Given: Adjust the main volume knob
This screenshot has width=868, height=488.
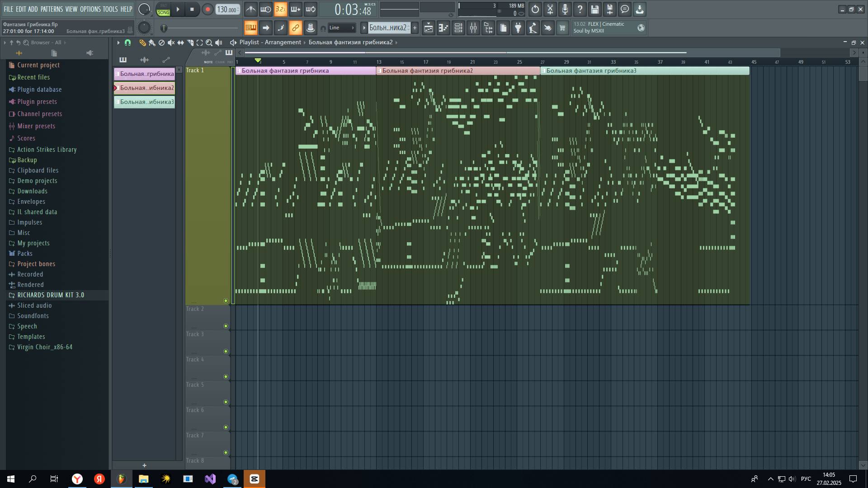Looking at the screenshot, I should pos(144,9).
